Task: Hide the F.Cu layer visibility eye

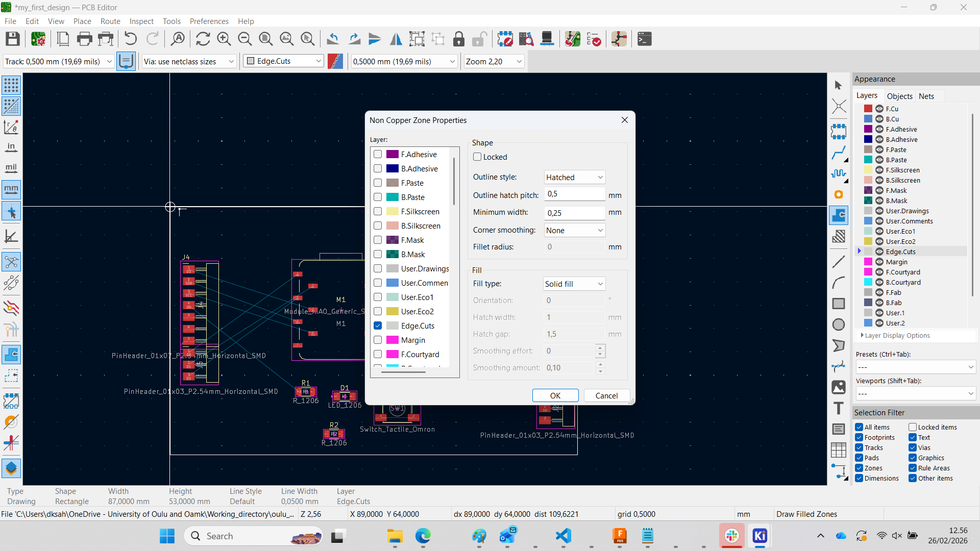Action: (x=879, y=109)
